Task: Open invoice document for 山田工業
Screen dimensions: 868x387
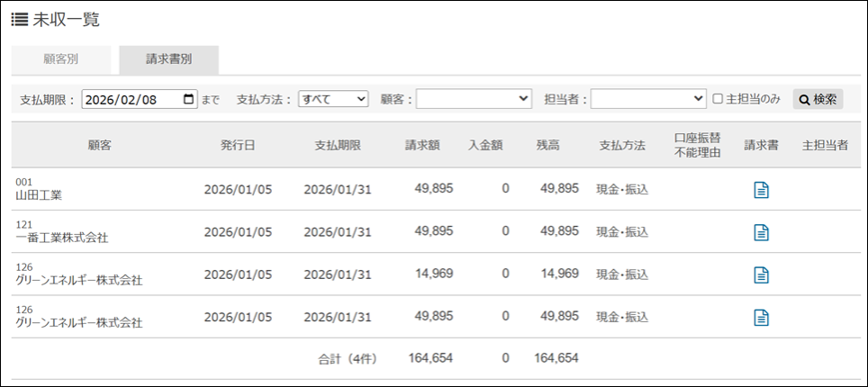Action: (761, 189)
